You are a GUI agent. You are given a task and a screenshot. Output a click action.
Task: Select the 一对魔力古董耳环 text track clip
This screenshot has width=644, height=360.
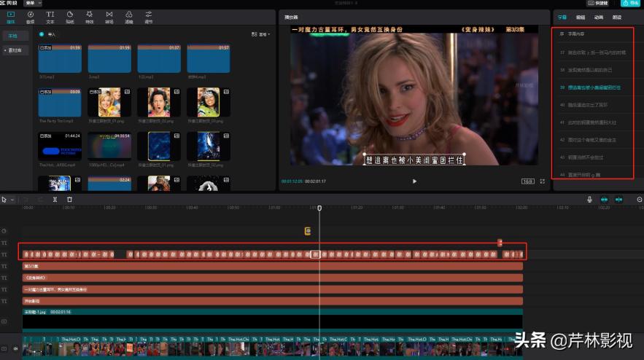click(x=272, y=289)
